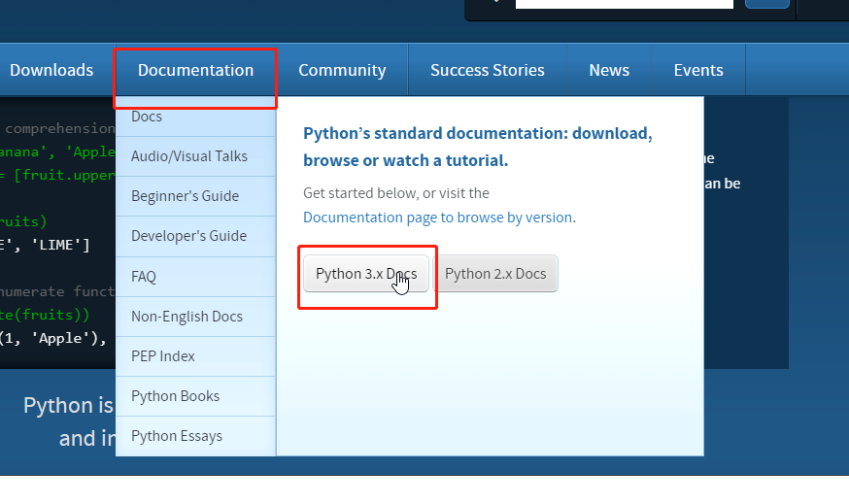Viewport: 849px width, 504px height.
Task: Click Docs in the Documentation submenu
Action: (147, 117)
